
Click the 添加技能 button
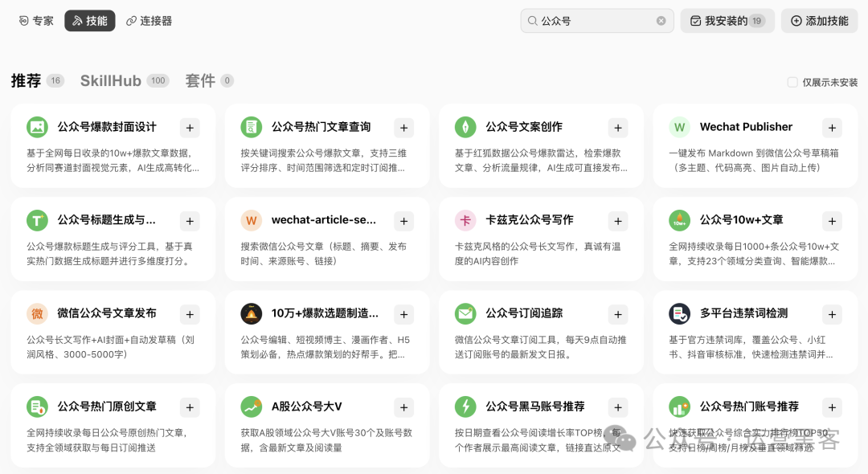coord(819,21)
